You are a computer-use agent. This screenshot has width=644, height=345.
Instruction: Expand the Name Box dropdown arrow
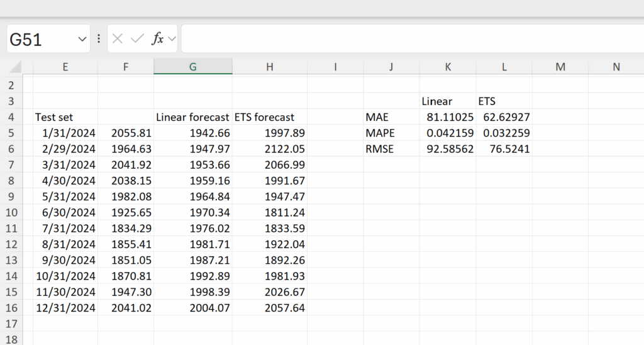pyautogui.click(x=82, y=39)
